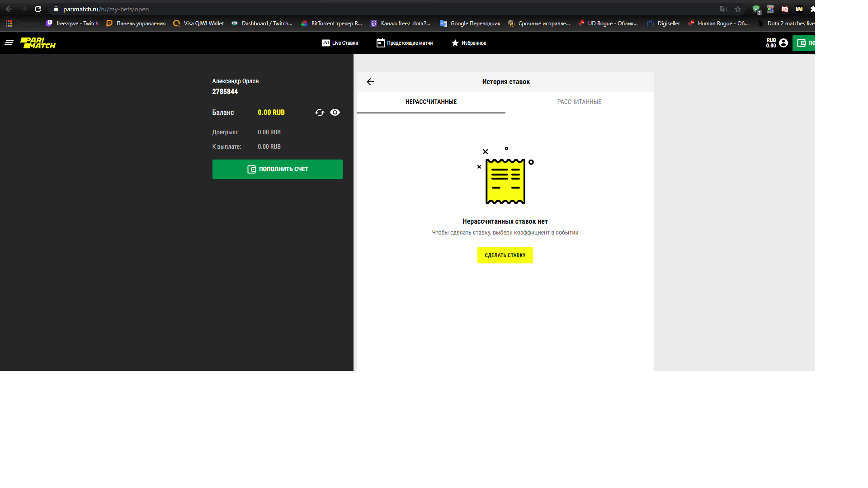Go back using the arrow in История ставок
Viewport: 868px width, 488px height.
(x=370, y=82)
